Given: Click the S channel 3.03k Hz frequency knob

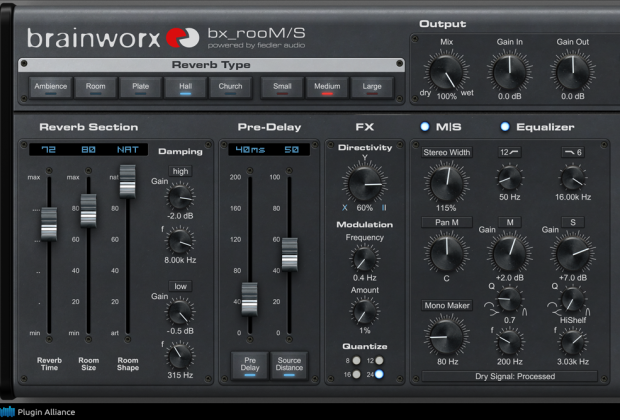Looking at the screenshot, I should [x=573, y=342].
